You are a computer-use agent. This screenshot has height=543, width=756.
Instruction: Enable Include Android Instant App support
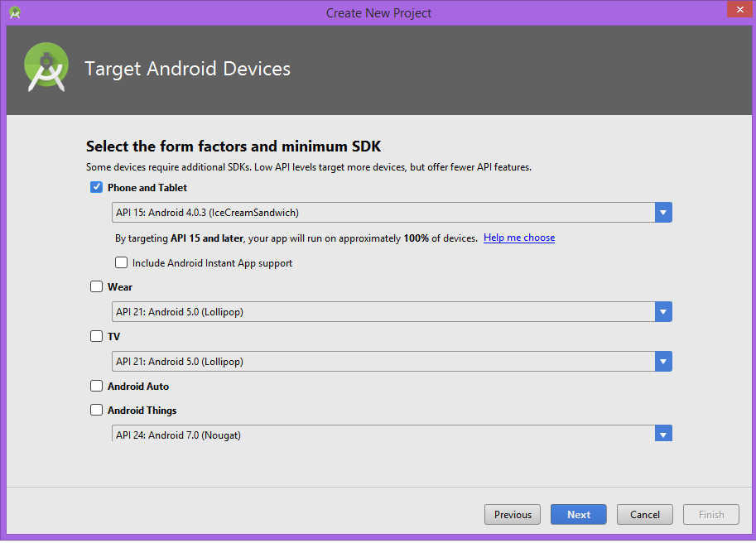pos(121,262)
